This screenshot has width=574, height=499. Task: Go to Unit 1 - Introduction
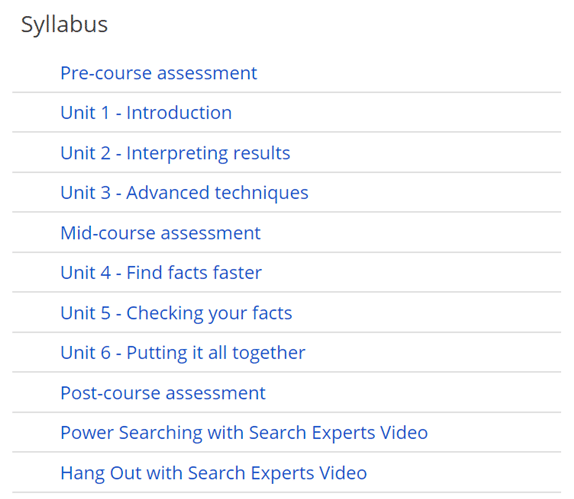[146, 112]
